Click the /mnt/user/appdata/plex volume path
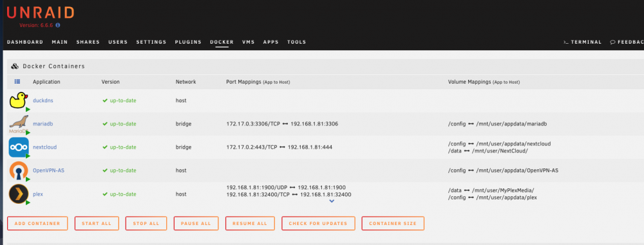The image size is (644, 245). [506, 197]
